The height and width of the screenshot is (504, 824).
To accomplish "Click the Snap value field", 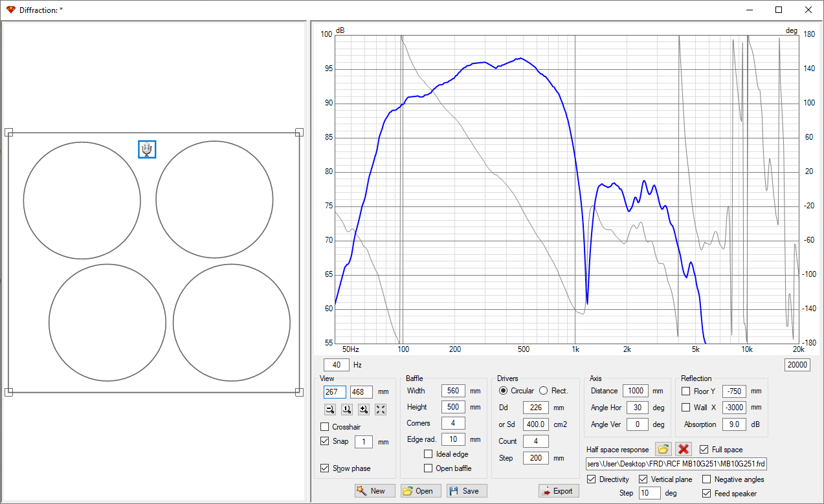I will pyautogui.click(x=364, y=442).
